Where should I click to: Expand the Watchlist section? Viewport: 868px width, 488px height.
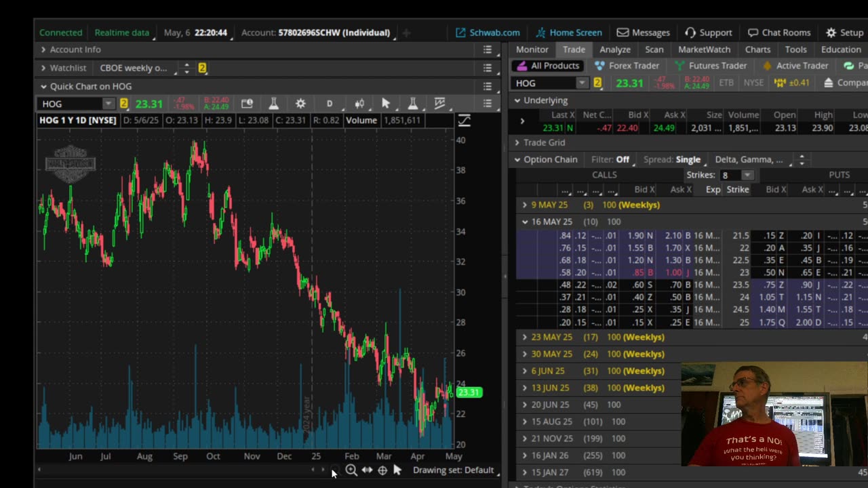click(x=43, y=68)
